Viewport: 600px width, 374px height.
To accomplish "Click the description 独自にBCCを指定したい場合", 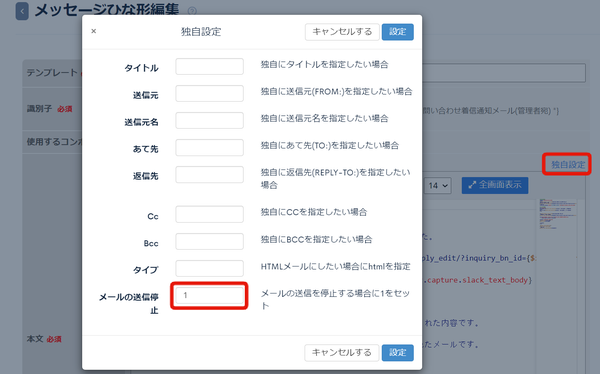I will (x=316, y=240).
